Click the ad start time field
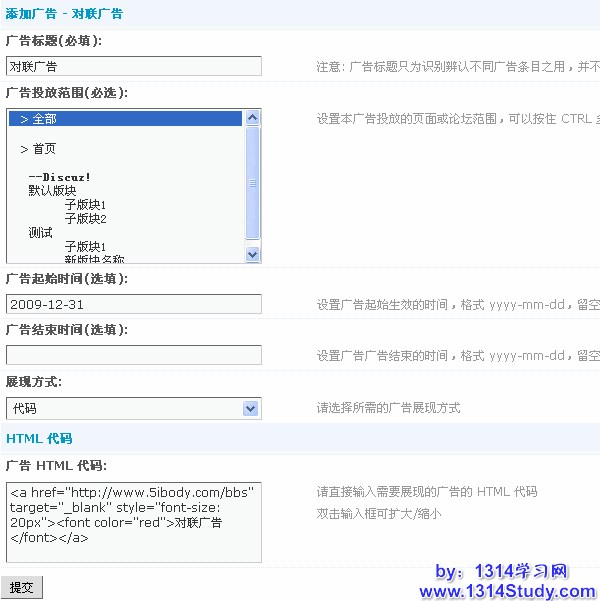600x601 pixels. coord(133,304)
